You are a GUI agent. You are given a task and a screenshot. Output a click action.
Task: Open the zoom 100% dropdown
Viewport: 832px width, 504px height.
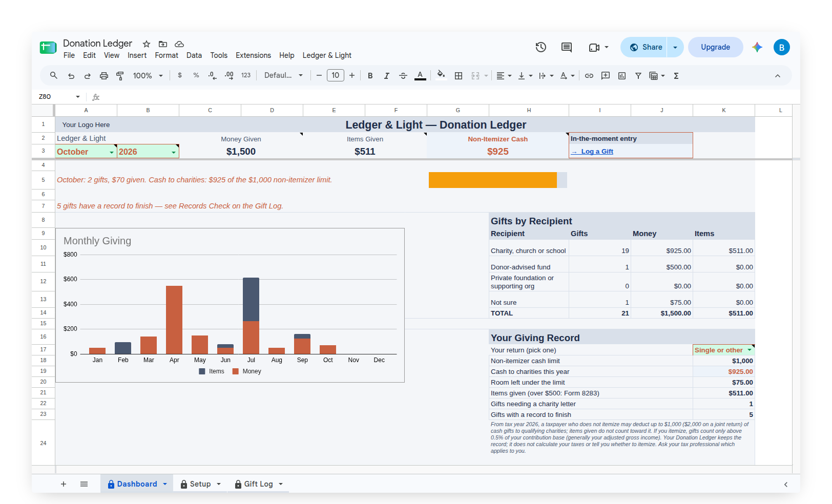click(x=148, y=76)
